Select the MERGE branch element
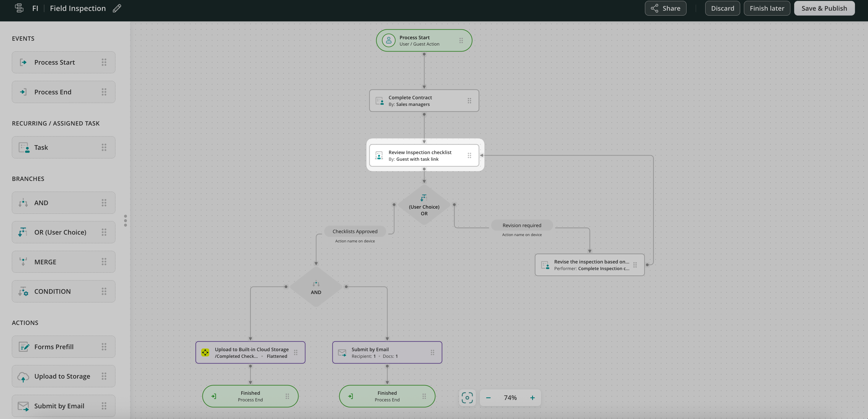868x419 pixels. tap(63, 262)
